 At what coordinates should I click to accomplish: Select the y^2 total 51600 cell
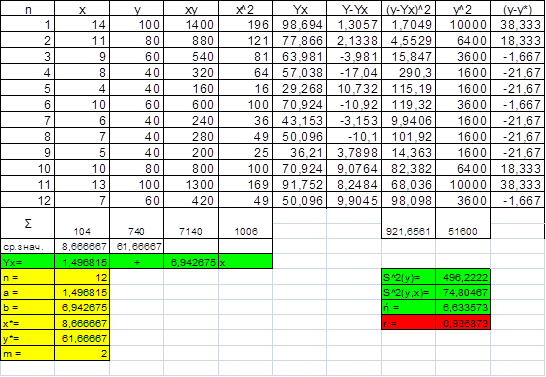(463, 223)
